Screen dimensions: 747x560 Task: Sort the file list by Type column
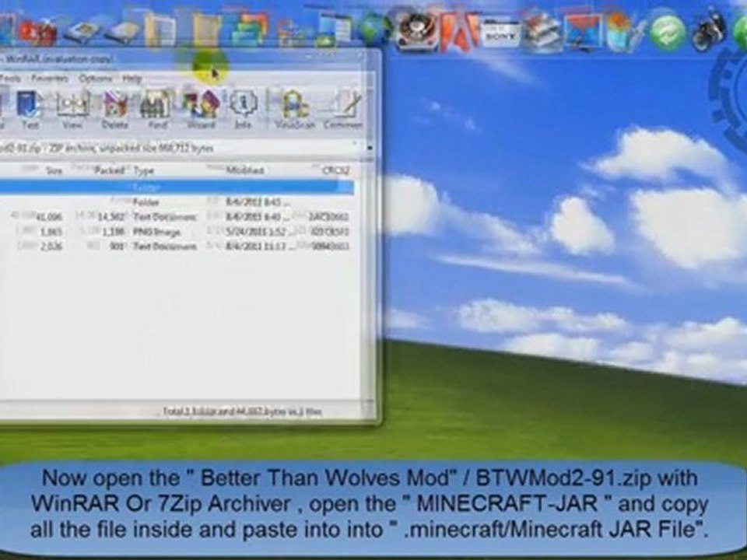143,170
